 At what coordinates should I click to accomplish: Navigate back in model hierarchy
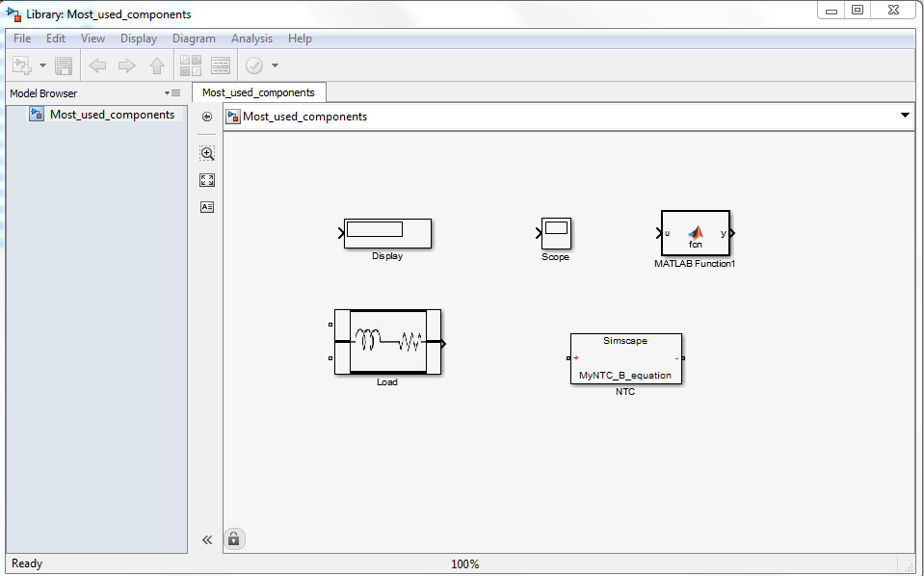[96, 65]
